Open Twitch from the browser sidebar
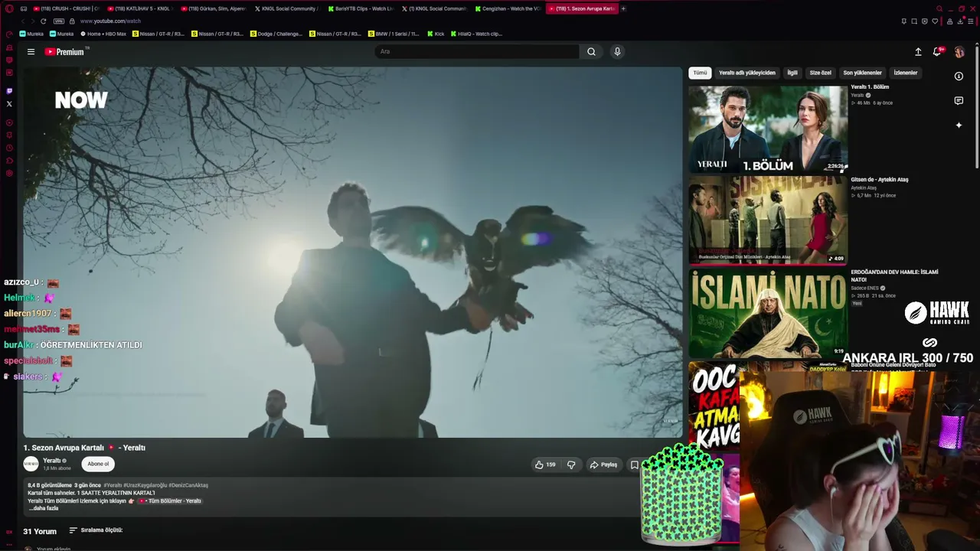The height and width of the screenshot is (551, 980). (x=9, y=91)
